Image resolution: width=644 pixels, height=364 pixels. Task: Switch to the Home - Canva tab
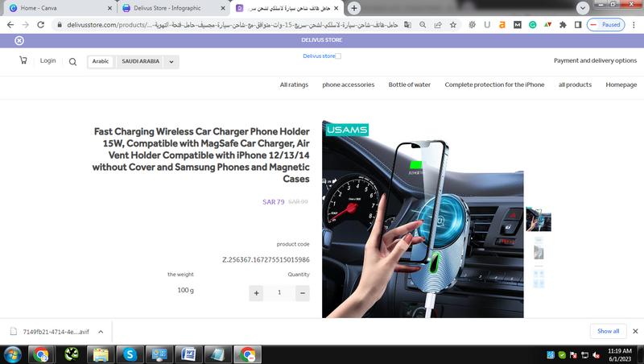(x=58, y=8)
